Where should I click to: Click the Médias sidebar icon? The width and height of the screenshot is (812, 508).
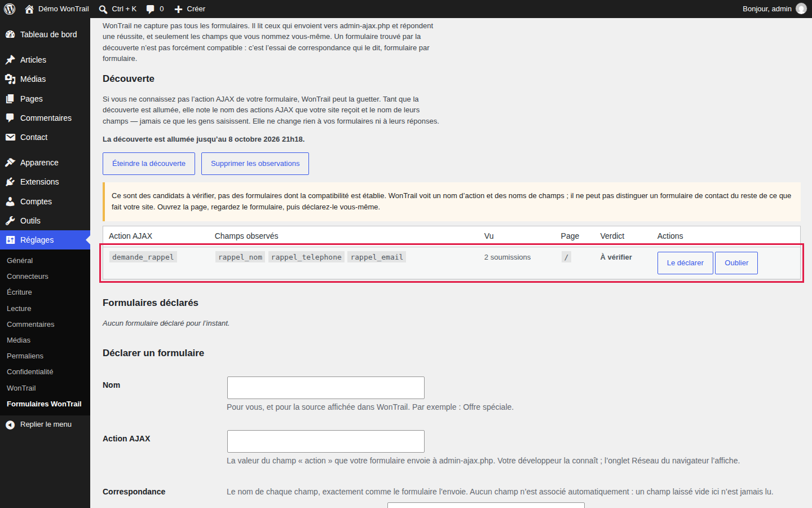click(x=10, y=79)
